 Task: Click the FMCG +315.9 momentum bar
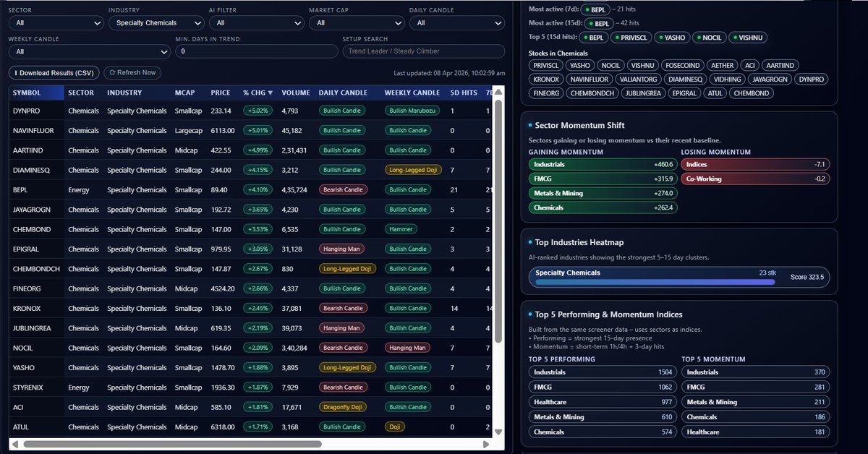click(x=603, y=179)
